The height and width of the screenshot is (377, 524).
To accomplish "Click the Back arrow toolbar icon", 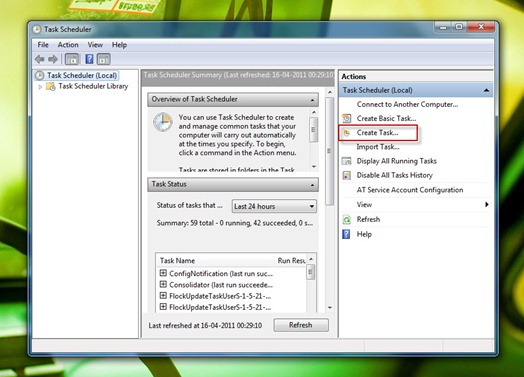I will click(40, 59).
